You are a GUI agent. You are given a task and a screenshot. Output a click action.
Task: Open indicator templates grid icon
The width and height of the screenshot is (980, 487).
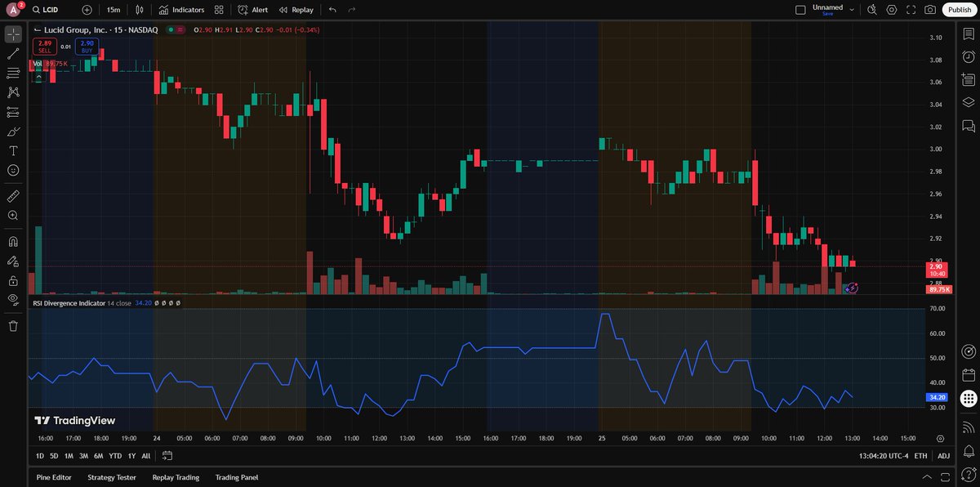(x=219, y=10)
